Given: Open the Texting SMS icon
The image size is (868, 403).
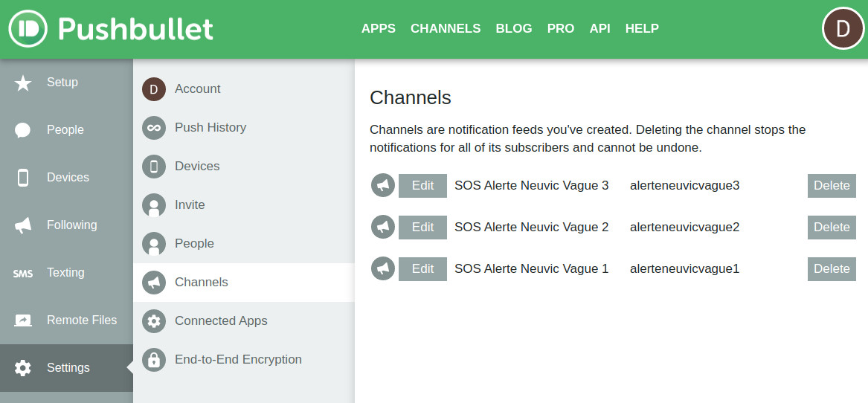Looking at the screenshot, I should pos(23,273).
